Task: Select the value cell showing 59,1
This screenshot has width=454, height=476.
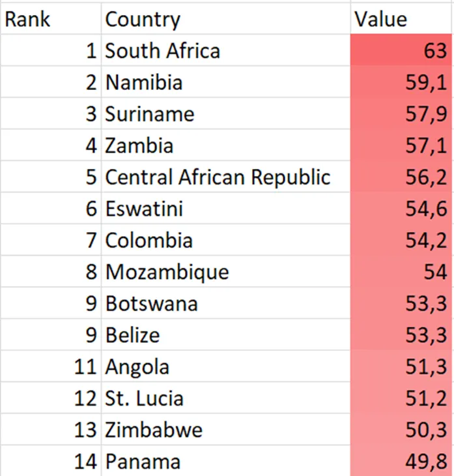Action: click(x=401, y=82)
